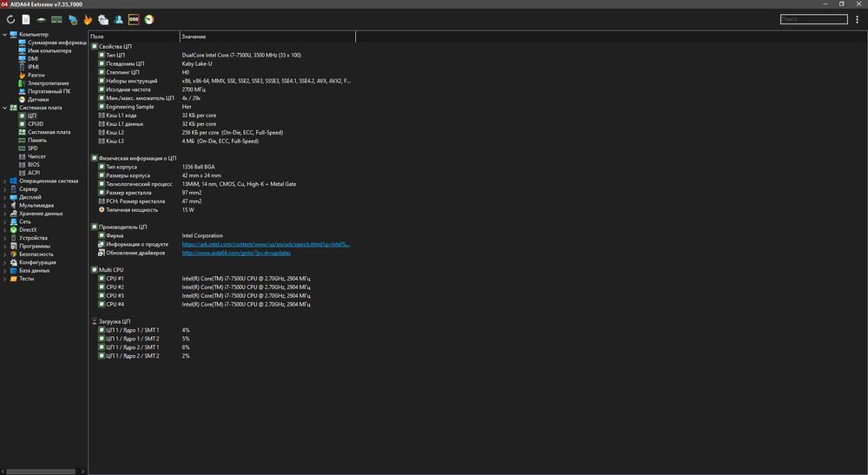Select Разгон in the sidebar tree

point(36,75)
